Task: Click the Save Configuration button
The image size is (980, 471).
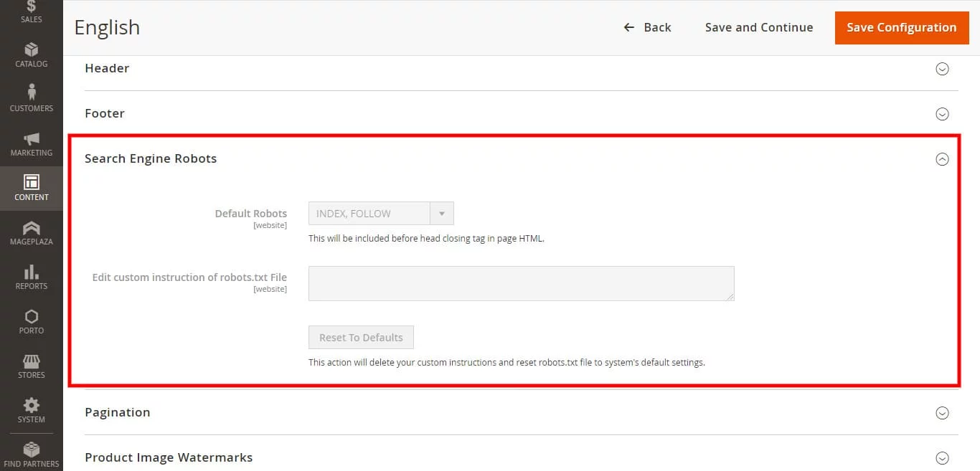Action: pyautogui.click(x=901, y=27)
